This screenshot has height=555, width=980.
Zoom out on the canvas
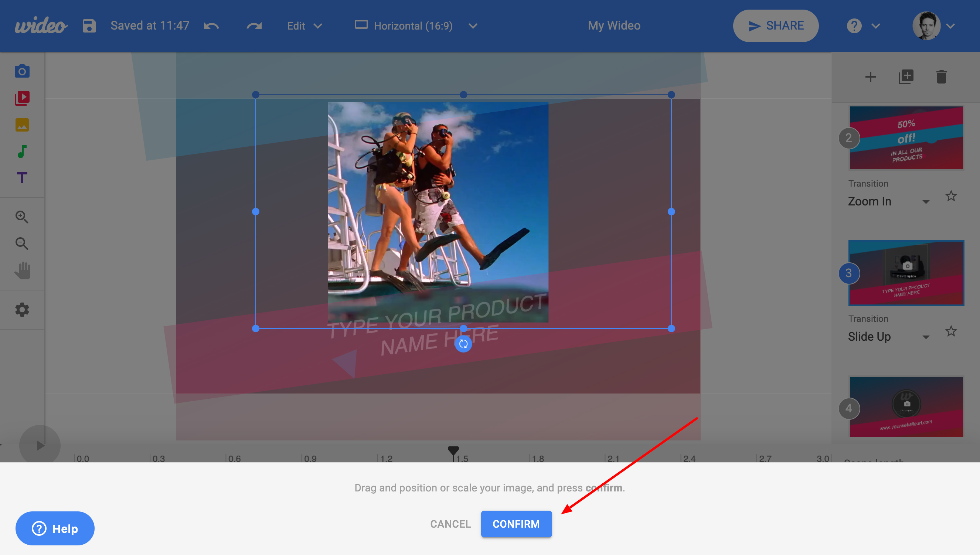22,244
